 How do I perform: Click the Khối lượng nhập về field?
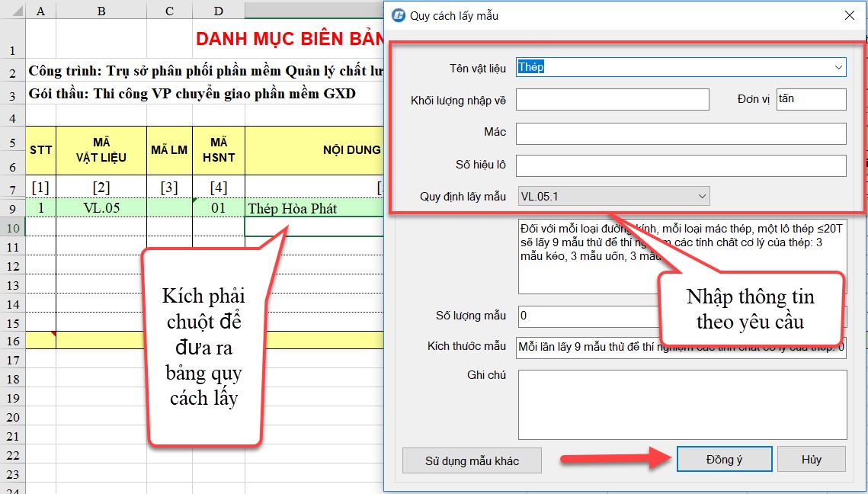pos(612,100)
